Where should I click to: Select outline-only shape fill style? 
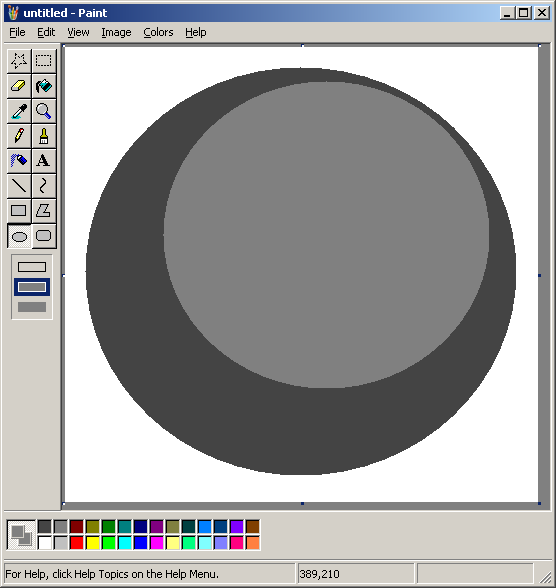32,267
